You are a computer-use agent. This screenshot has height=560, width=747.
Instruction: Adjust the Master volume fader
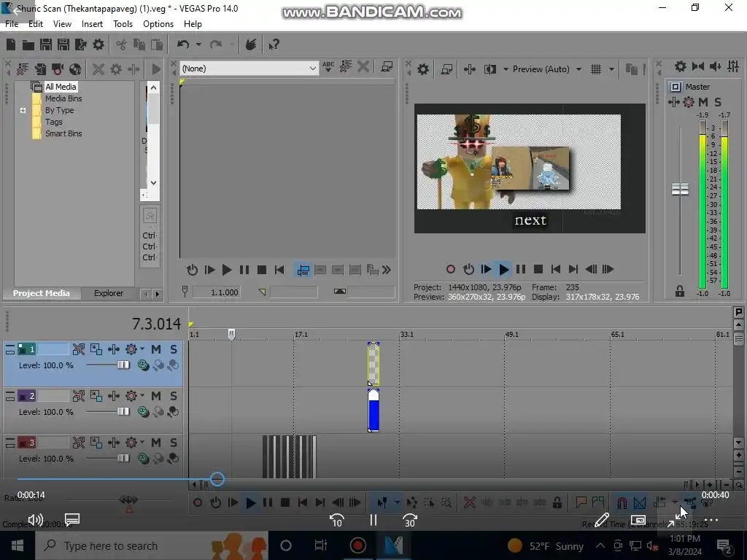click(680, 189)
